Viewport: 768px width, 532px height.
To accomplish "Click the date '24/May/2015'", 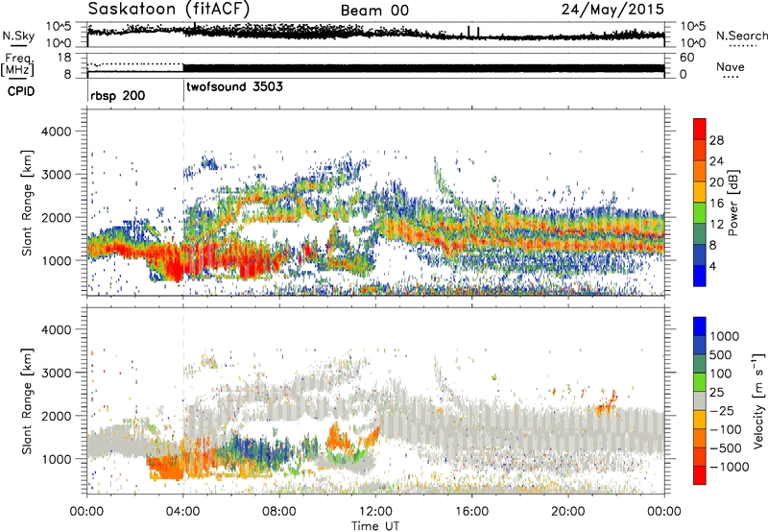I will 612,9.
